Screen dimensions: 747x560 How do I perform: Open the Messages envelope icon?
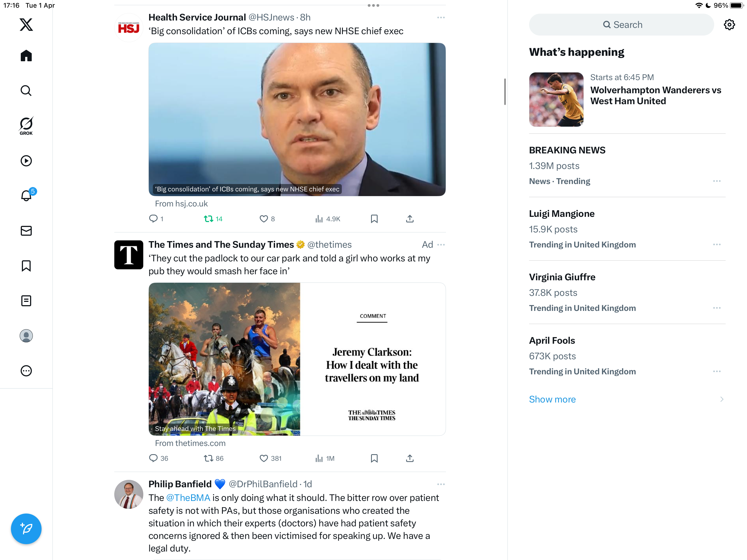pyautogui.click(x=26, y=231)
